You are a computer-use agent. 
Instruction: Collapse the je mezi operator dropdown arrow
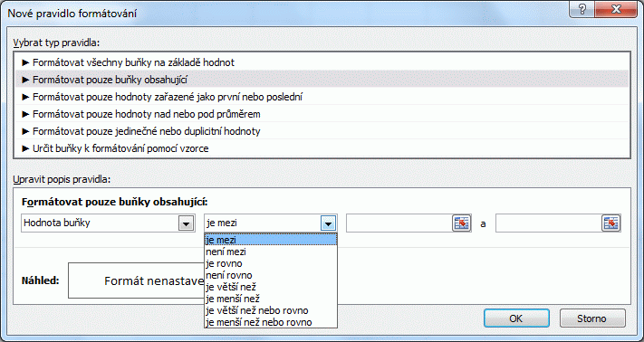click(328, 223)
